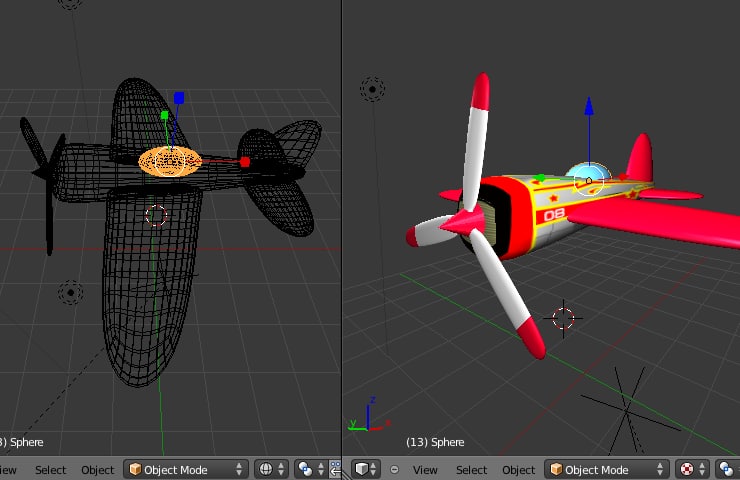Click the green Y-axis scale handle in the wireframe view
The width and height of the screenshot is (740, 480).
pos(164,115)
